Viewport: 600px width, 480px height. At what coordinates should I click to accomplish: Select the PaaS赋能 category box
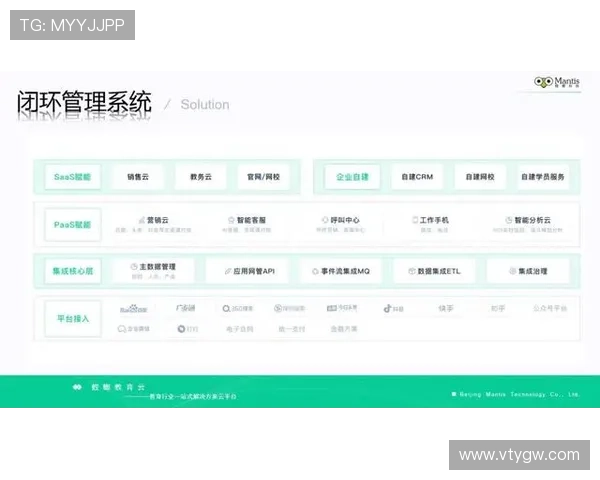click(x=73, y=225)
